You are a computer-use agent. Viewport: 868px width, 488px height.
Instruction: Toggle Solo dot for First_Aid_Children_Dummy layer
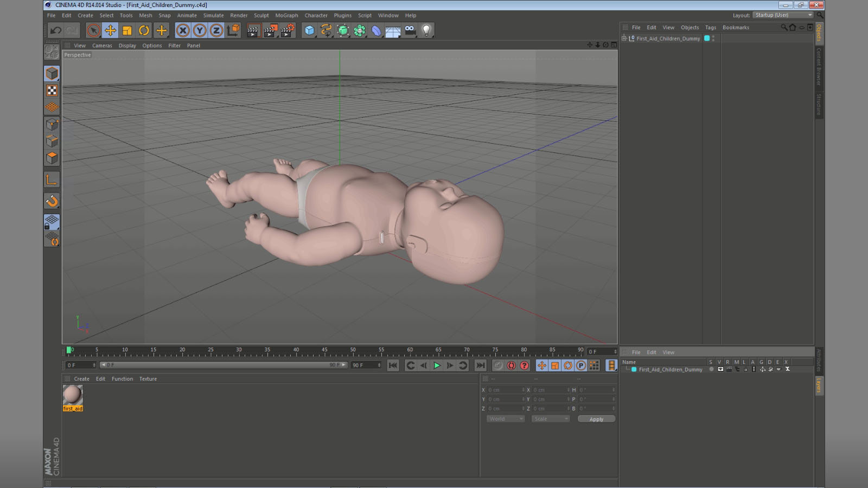click(711, 369)
